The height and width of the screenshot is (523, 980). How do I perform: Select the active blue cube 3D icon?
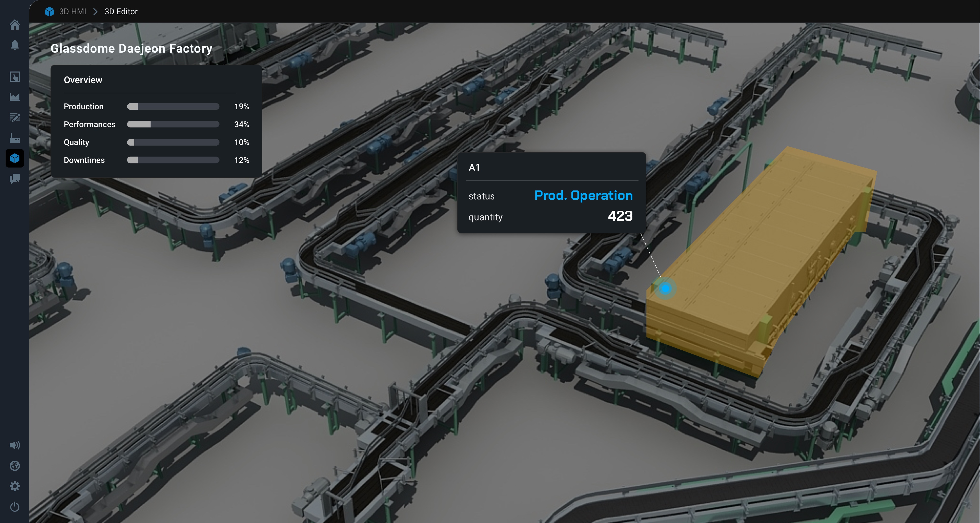click(x=15, y=158)
